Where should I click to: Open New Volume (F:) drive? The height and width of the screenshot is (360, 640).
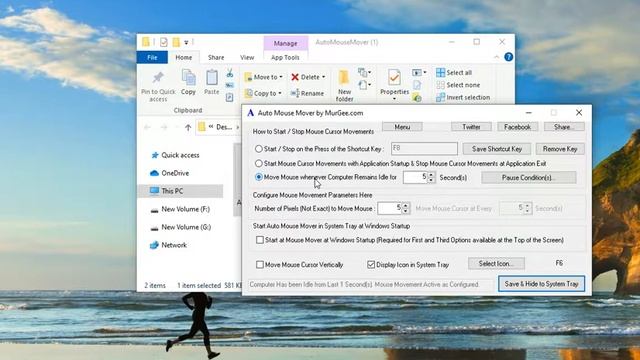[180, 209]
